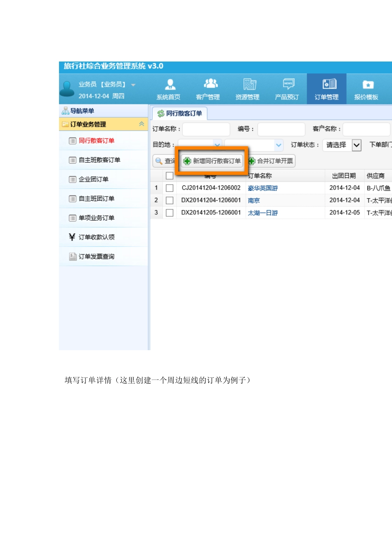Screen dimensions: 392x555
Task: Open the 业务员 user dropdown arrow
Action: [x=133, y=85]
